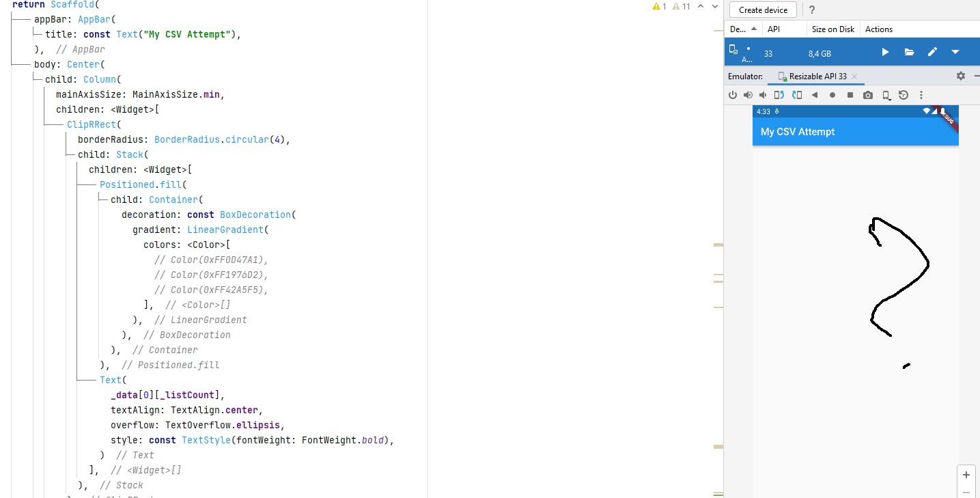Click the ClipRRect widget in code
Image resolution: width=980 pixels, height=498 pixels.
pyautogui.click(x=92, y=124)
